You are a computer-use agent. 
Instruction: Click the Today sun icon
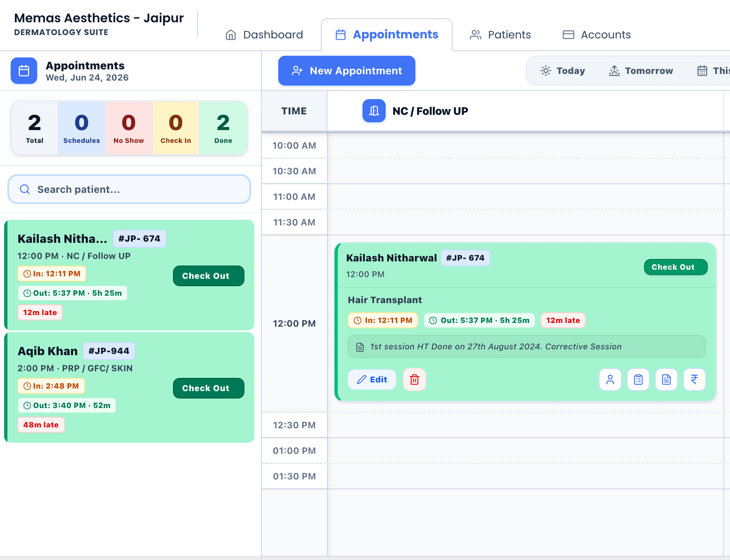point(546,71)
